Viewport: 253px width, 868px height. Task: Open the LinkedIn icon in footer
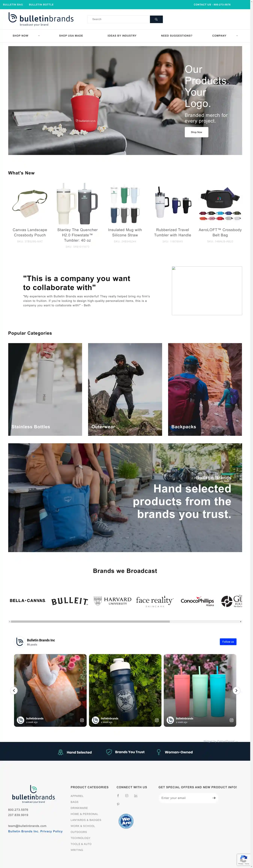click(135, 796)
